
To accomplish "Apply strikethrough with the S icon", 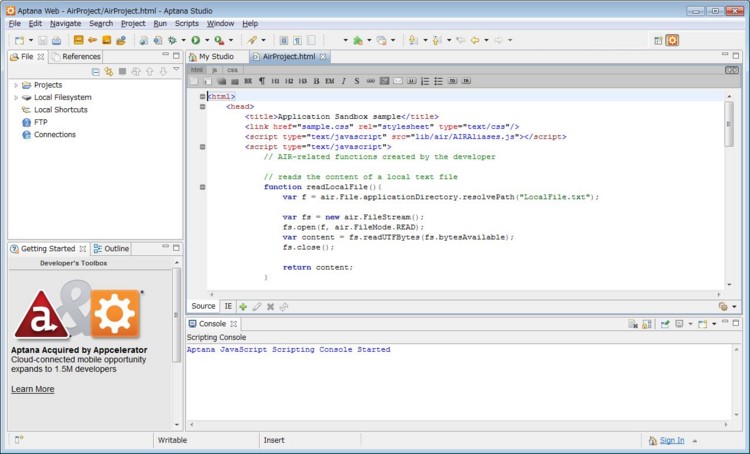I will (357, 81).
